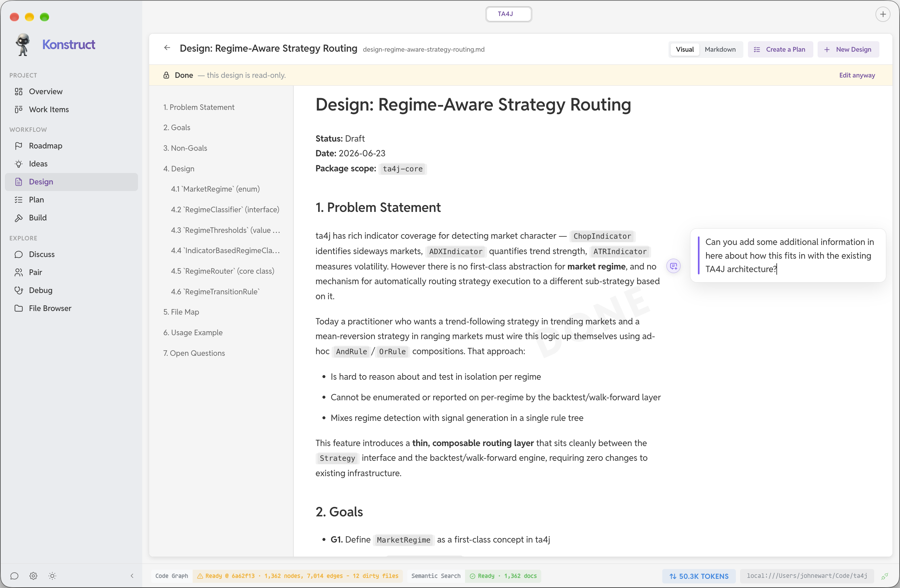This screenshot has height=588, width=900.
Task: Click the 2. Goals section heading
Action: point(339,511)
